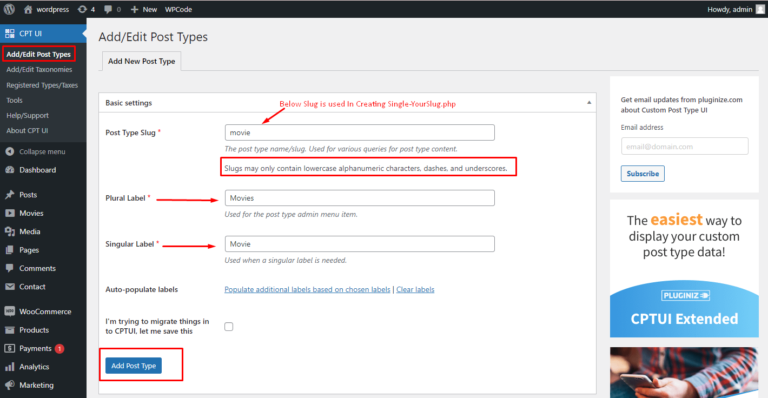Screen dimensions: 768x398
Task: Click the Pages icon in sidebar
Action: 9,250
